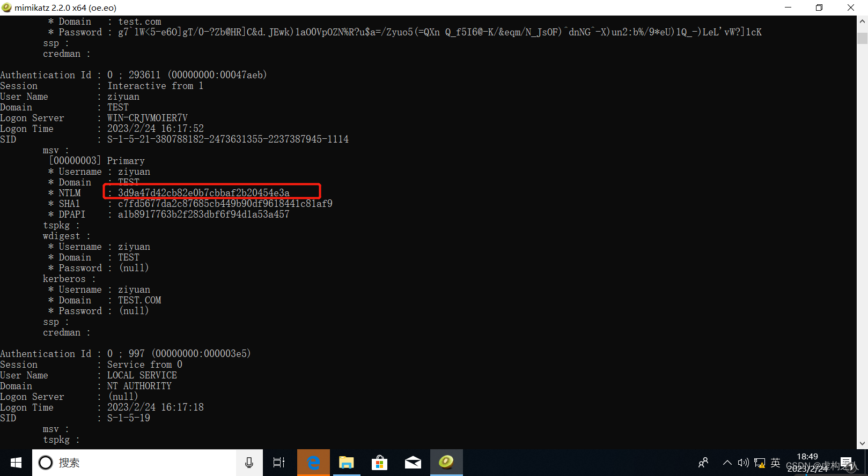868x476 pixels.
Task: Expand hidden system tray icons chevron
Action: coord(727,463)
